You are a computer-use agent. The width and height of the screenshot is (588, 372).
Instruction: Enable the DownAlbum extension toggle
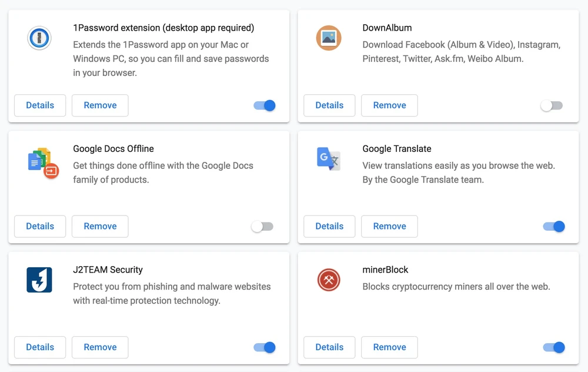(552, 105)
